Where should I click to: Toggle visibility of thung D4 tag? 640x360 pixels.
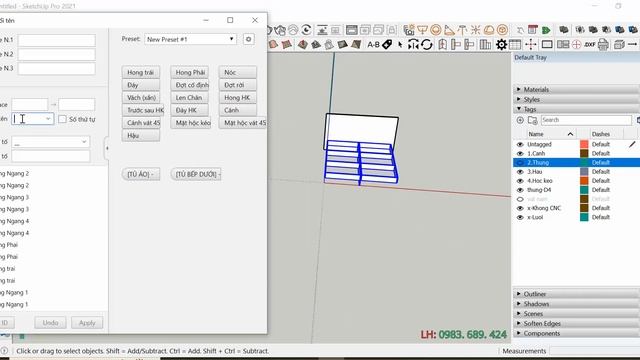pyautogui.click(x=520, y=190)
